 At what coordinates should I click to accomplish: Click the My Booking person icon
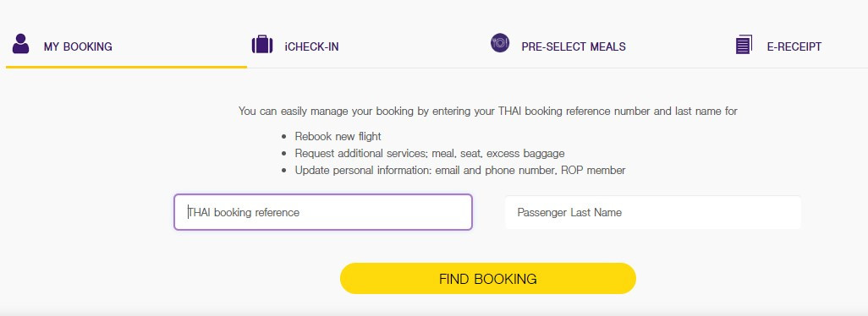coord(20,44)
